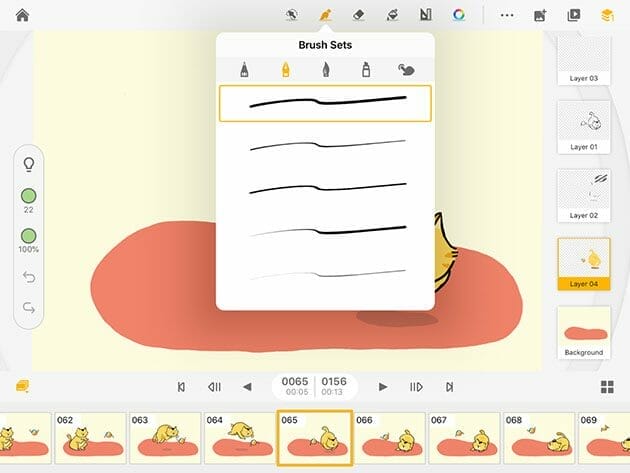Screen dimensions: 630x473
Task: Open the frames grid view
Action: click(606, 387)
